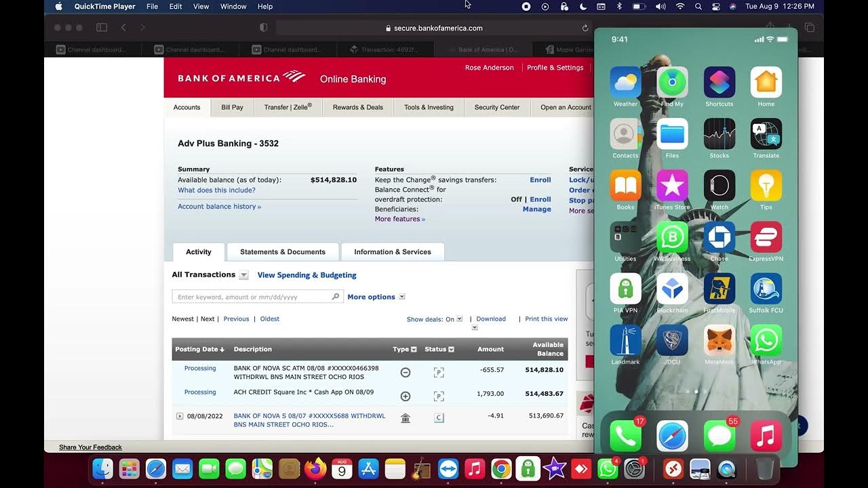The image size is (868, 488).
Task: Open the Phone app in phone dock
Action: pyautogui.click(x=625, y=436)
